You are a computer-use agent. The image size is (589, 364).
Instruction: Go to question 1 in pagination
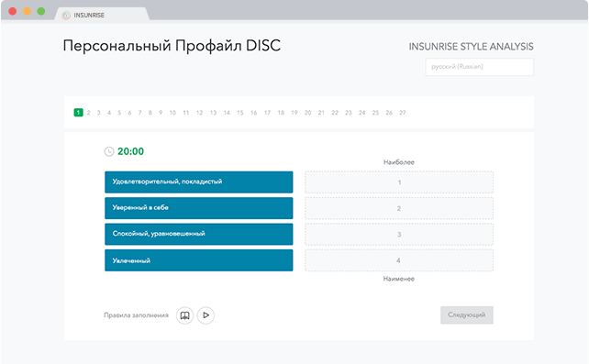(78, 113)
